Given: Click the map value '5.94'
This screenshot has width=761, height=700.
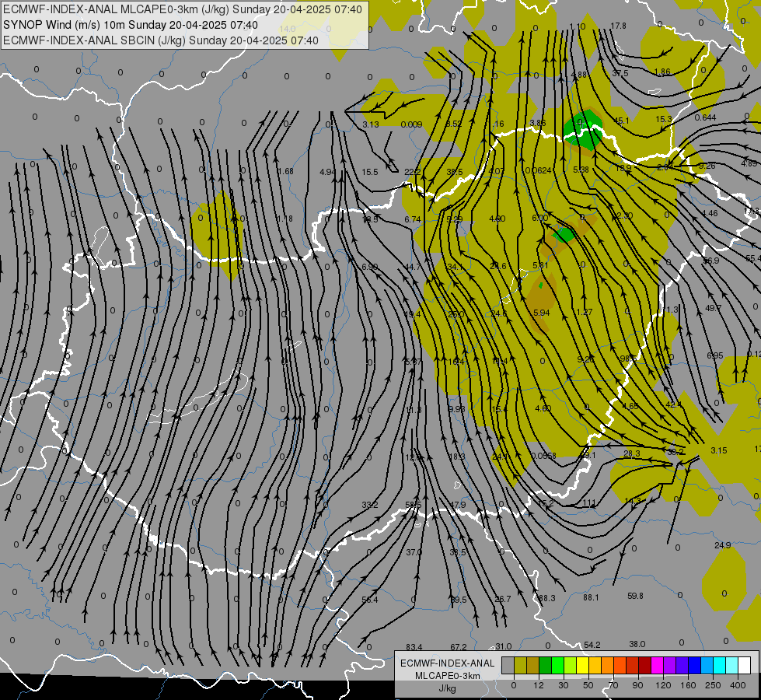Looking at the screenshot, I should click(x=541, y=313).
